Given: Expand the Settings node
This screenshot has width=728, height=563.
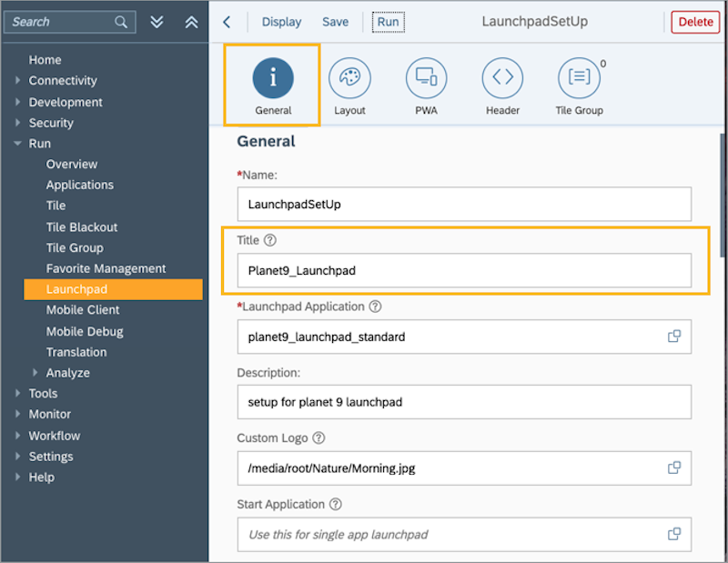Looking at the screenshot, I should click(x=18, y=456).
